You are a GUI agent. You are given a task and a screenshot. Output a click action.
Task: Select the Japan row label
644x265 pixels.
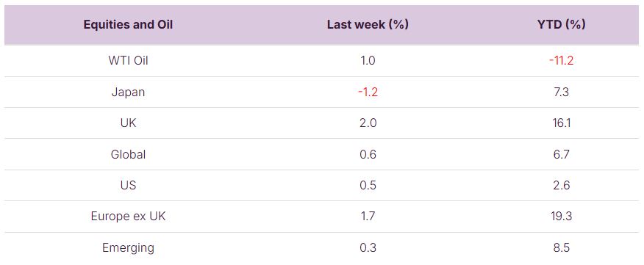click(128, 92)
